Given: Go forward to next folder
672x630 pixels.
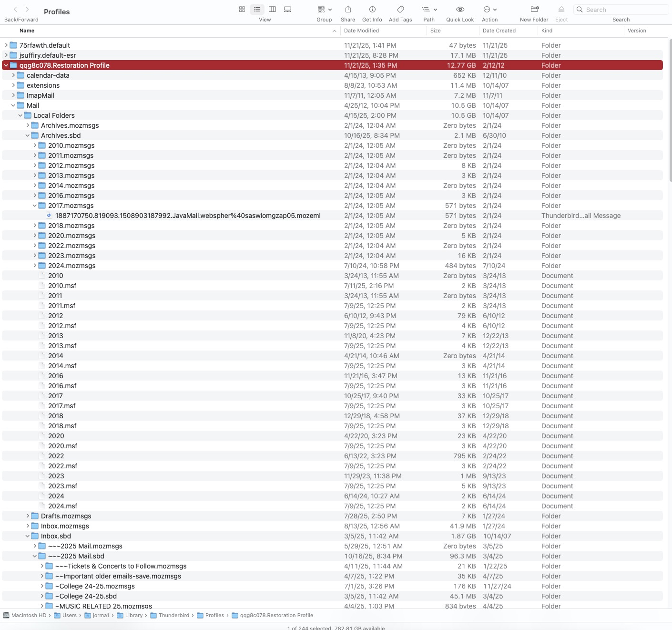Looking at the screenshot, I should 27,9.
